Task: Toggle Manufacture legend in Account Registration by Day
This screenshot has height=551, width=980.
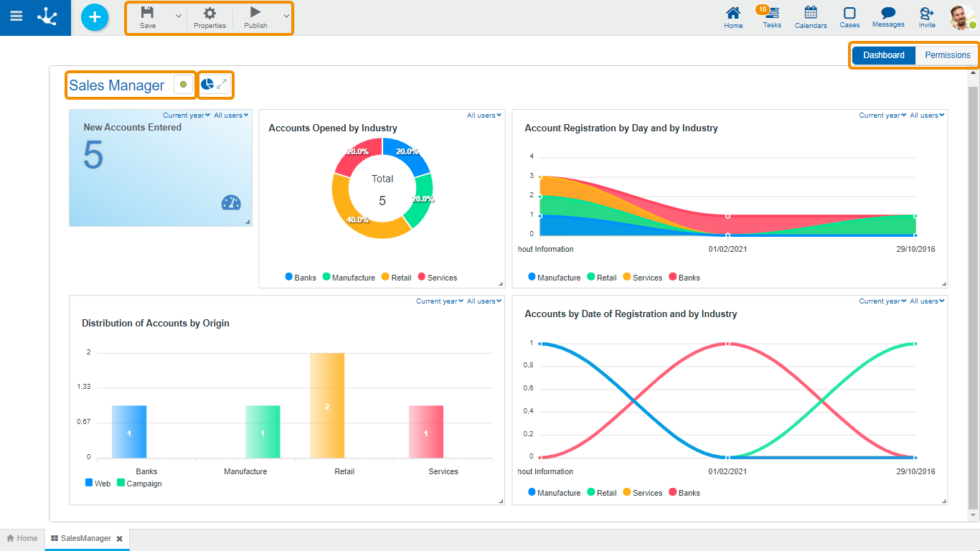Action: [x=554, y=277]
